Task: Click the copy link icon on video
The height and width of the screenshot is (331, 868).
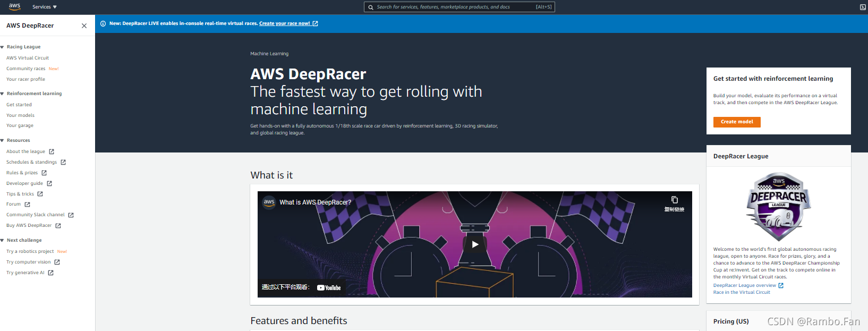Action: (x=674, y=200)
